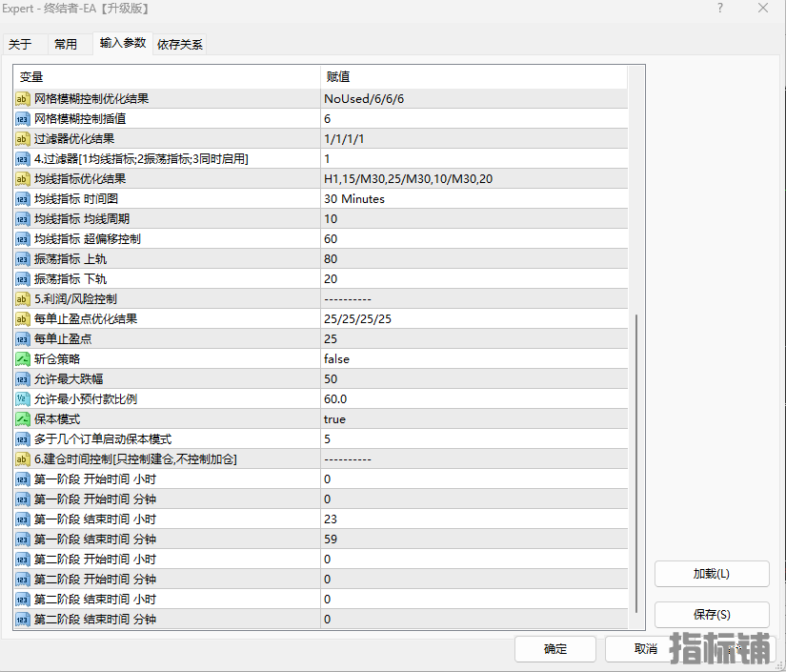Click the vertical scrollbar thumb
The height and width of the screenshot is (672, 786).
(636, 463)
